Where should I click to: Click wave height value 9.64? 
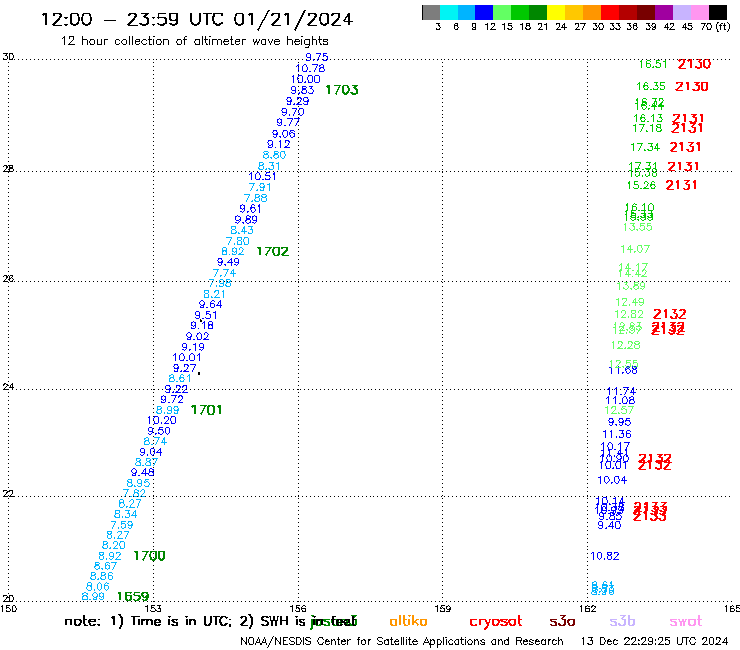[x=210, y=304]
